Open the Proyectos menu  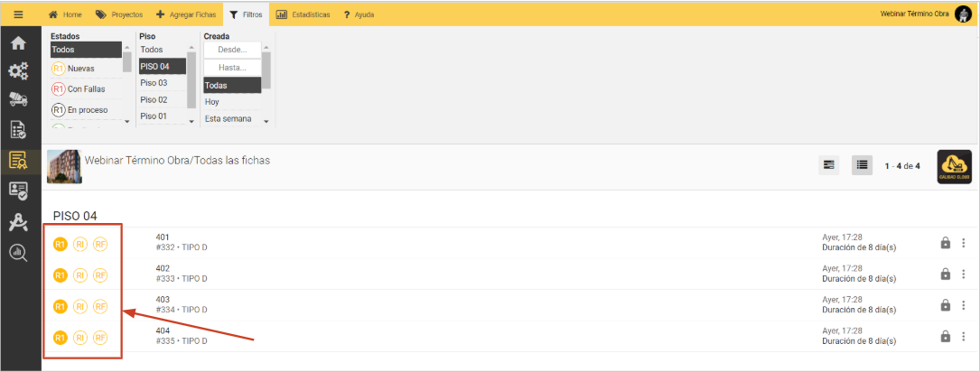pyautogui.click(x=119, y=15)
